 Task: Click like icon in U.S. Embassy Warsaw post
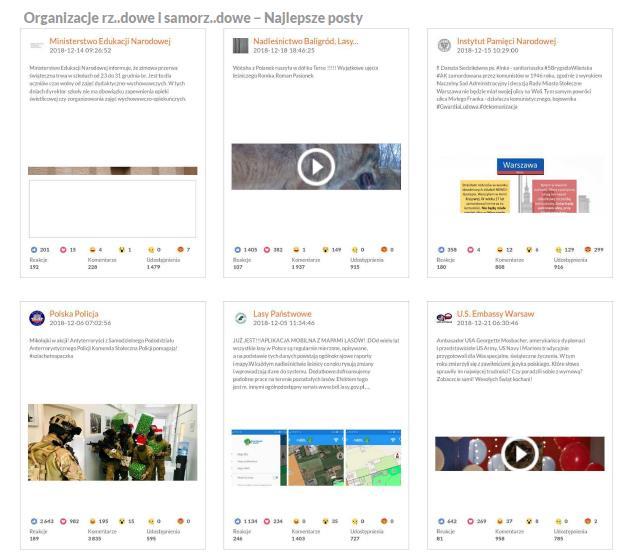pyautogui.click(x=441, y=521)
